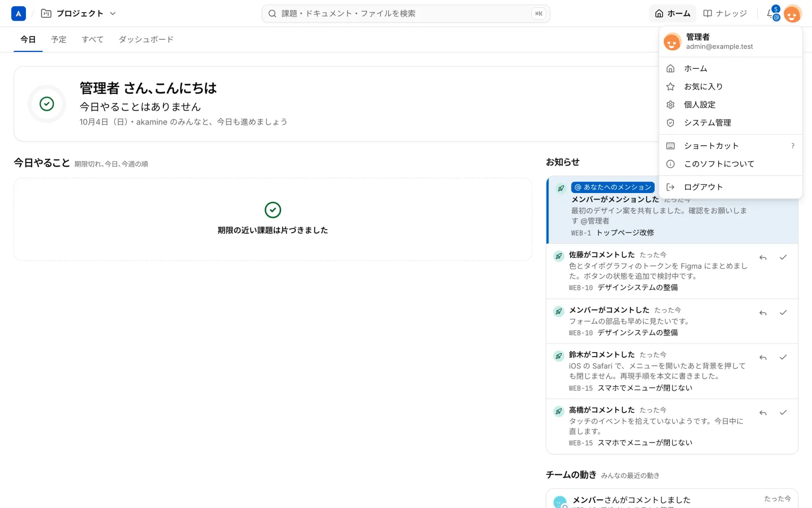Image resolution: width=812 pixels, height=508 pixels.
Task: Mark 佐藤's comment notification as read
Action: [783, 258]
